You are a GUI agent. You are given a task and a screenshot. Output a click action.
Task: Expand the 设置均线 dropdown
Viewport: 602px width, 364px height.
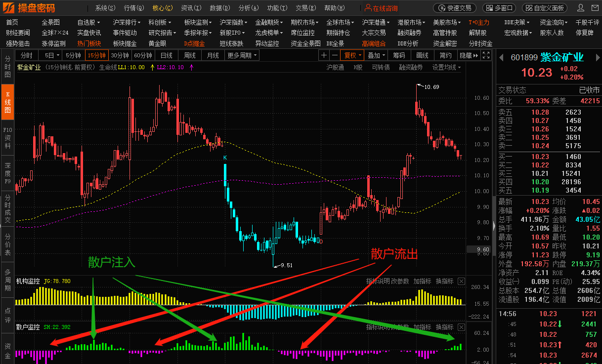point(446,67)
